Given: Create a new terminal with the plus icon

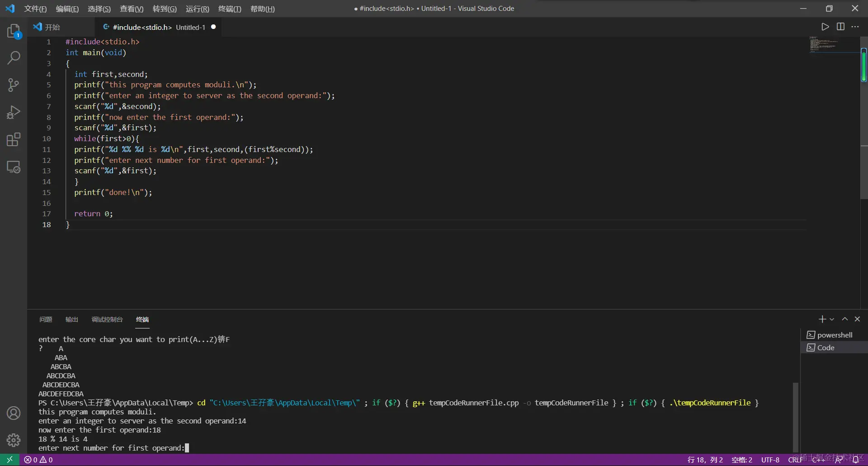Looking at the screenshot, I should click(822, 319).
